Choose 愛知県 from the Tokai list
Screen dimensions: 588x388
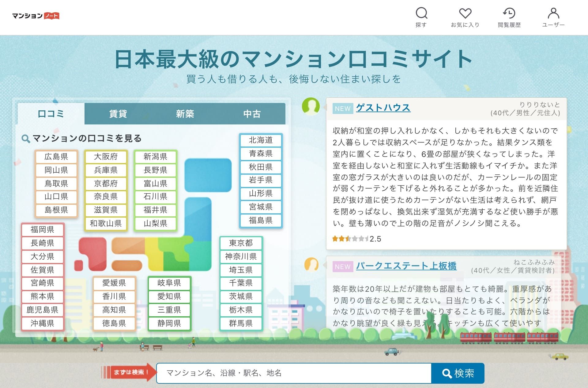click(169, 296)
